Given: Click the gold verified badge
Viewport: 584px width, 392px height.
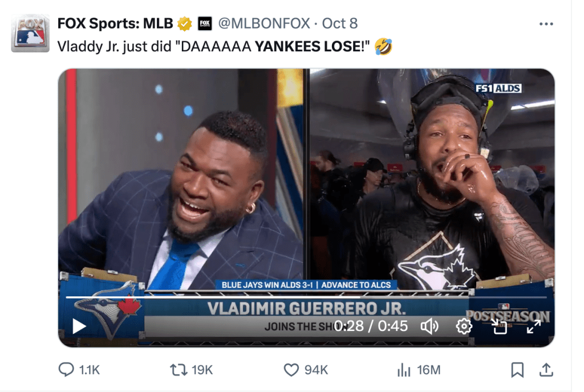Looking at the screenshot, I should coord(184,24).
